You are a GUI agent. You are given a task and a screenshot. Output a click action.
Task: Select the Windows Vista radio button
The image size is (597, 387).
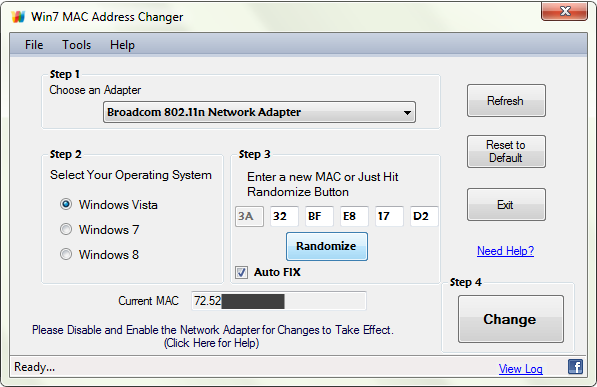pyautogui.click(x=66, y=205)
